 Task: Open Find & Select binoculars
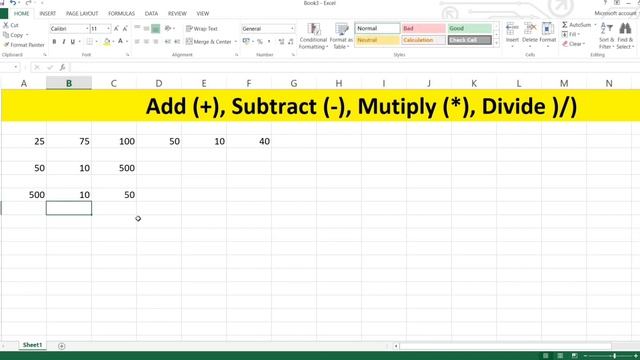(x=625, y=29)
